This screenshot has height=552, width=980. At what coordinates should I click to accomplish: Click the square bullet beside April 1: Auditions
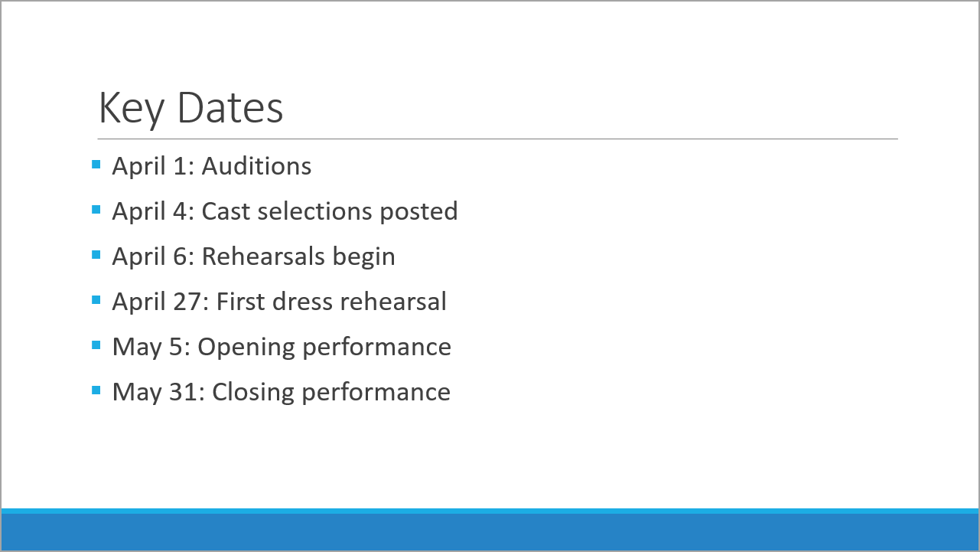point(96,164)
